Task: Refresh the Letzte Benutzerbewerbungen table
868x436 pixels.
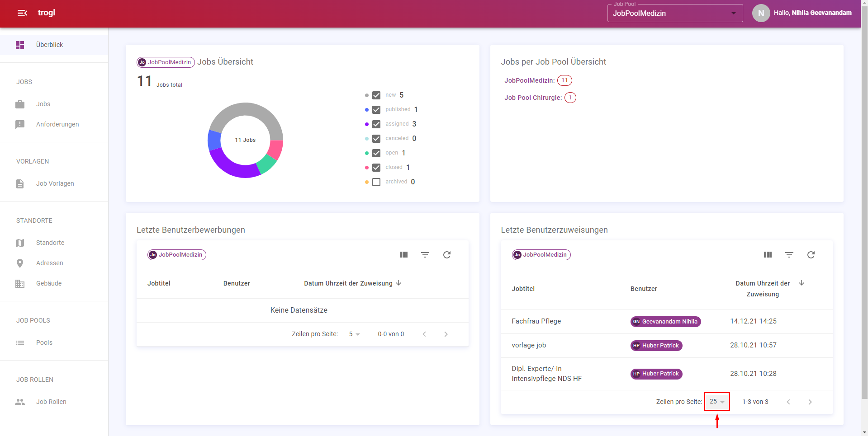Action: [x=447, y=255]
